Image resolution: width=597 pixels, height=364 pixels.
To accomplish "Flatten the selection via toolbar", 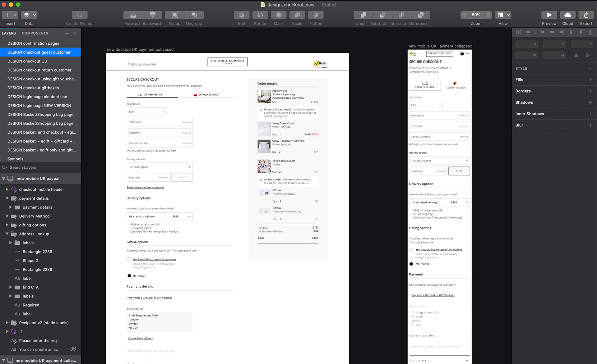I will (x=316, y=15).
